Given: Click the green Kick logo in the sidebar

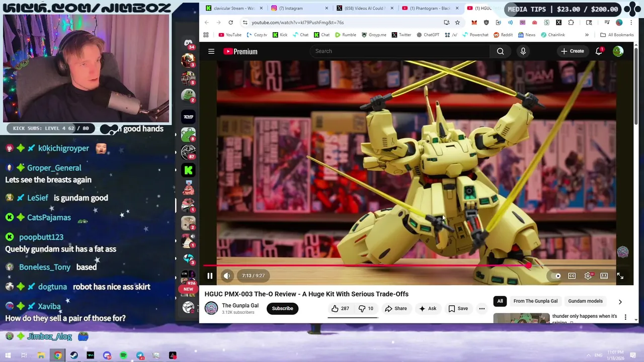Looking at the screenshot, I should [189, 170].
